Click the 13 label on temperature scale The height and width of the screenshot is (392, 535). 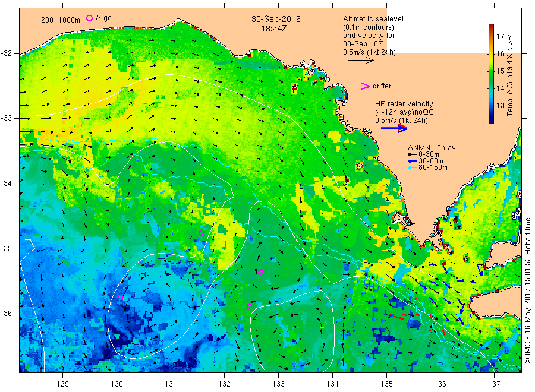[500, 105]
